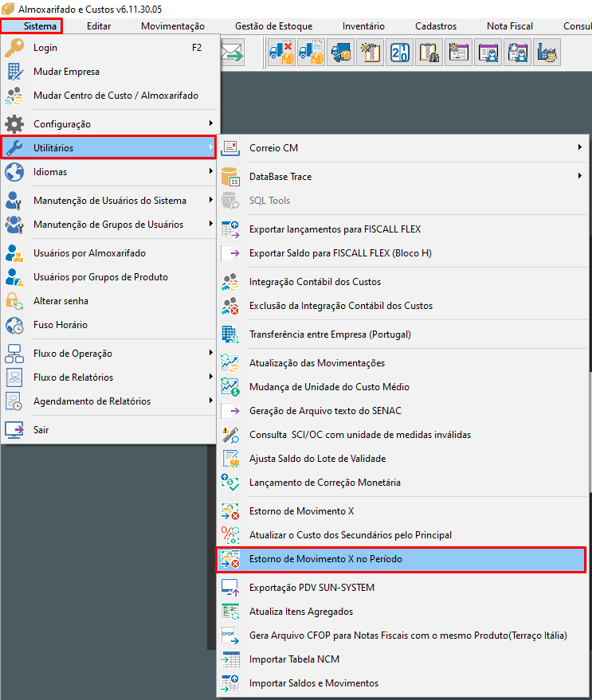Screen dimensions: 592x700
Task: Click the percent icon for Atualizar o Custo dos Secundários
Action: click(x=230, y=535)
